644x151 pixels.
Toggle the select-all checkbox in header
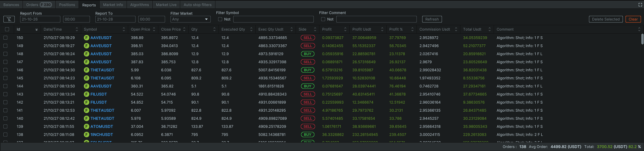(x=7, y=30)
